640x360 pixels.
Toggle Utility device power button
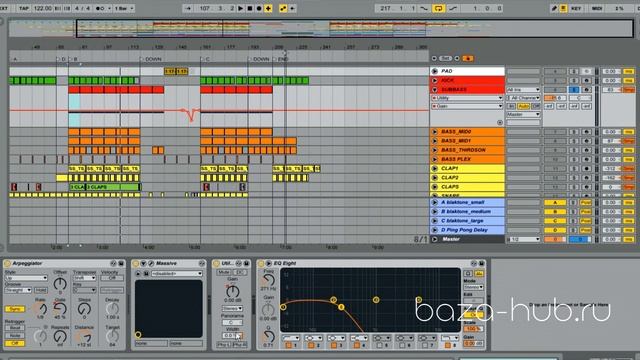pyautogui.click(x=216, y=264)
